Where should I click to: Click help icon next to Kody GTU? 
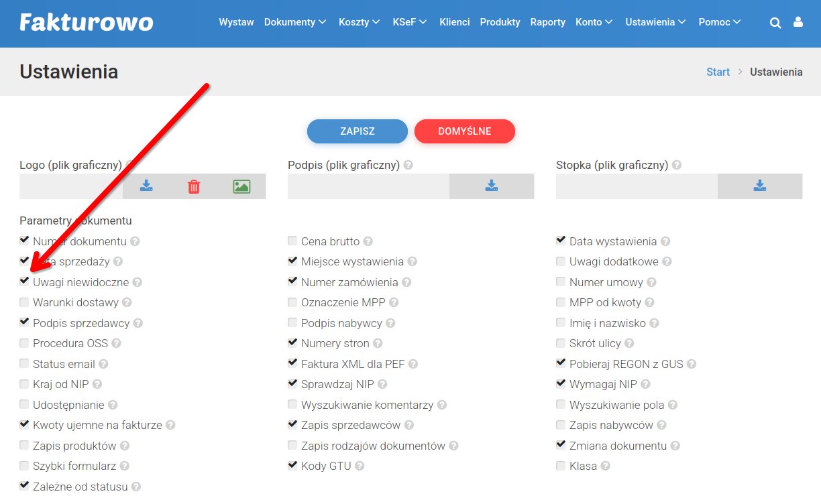(360, 466)
